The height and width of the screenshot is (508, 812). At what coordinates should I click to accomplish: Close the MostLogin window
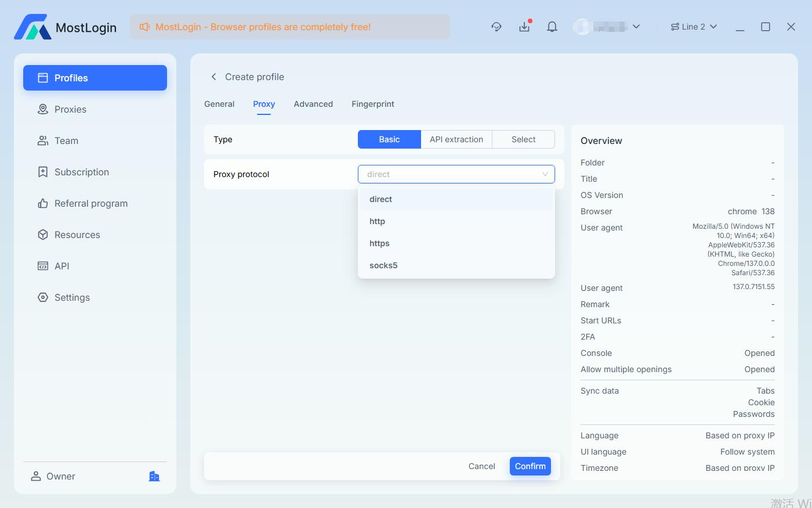[x=791, y=27]
